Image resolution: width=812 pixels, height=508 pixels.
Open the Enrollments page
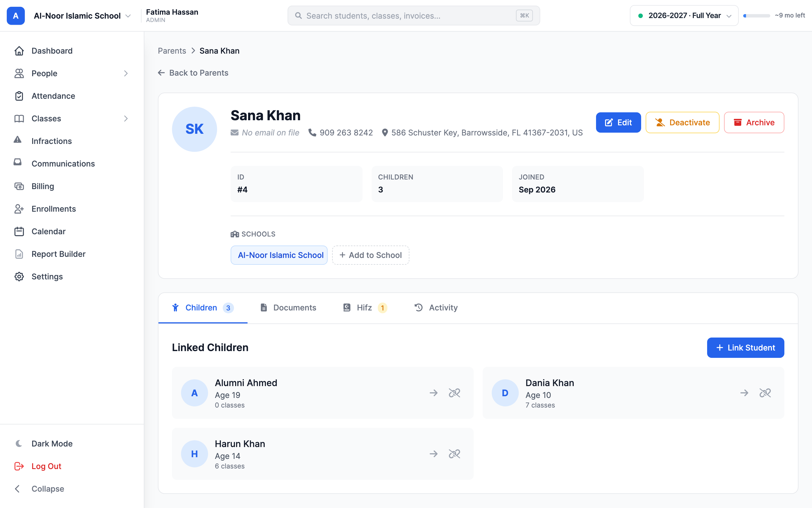click(72, 209)
